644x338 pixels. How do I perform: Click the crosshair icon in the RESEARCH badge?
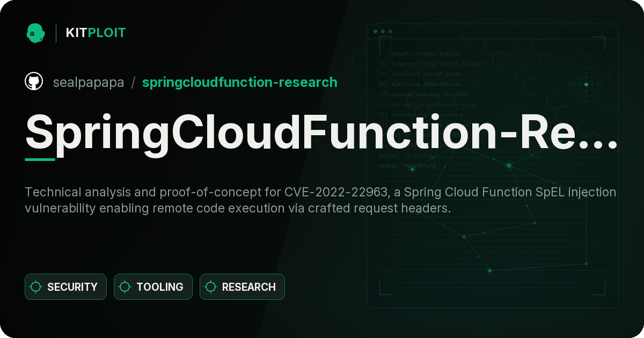tap(211, 287)
